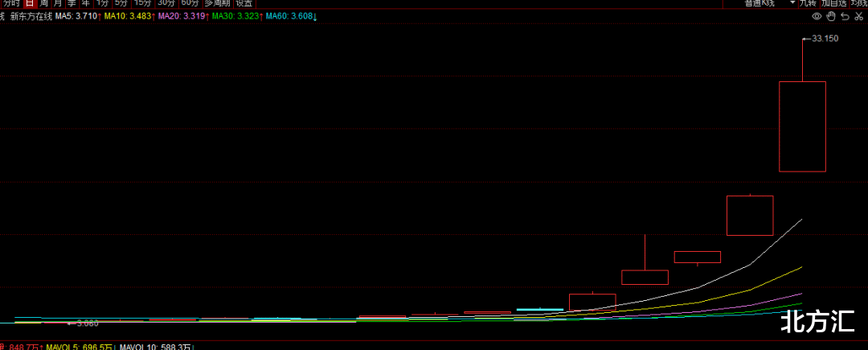Click the MA20: 3.319 indicator label

183,17
